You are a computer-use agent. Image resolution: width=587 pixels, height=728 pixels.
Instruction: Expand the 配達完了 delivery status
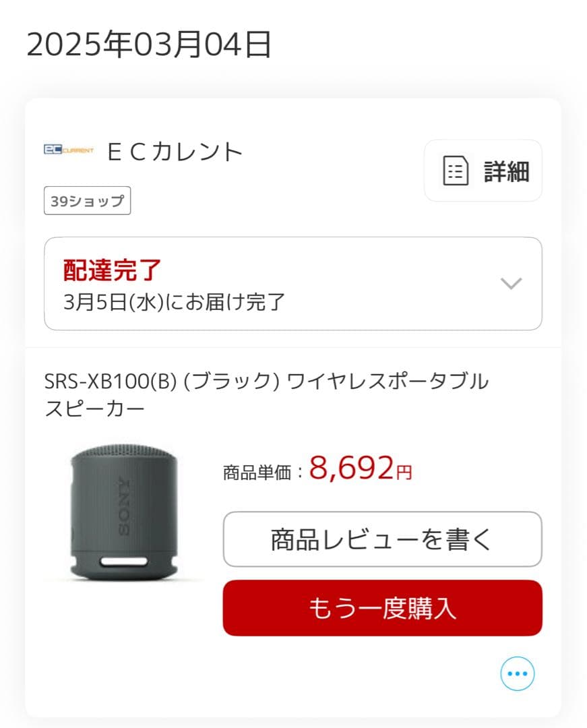click(113, 270)
